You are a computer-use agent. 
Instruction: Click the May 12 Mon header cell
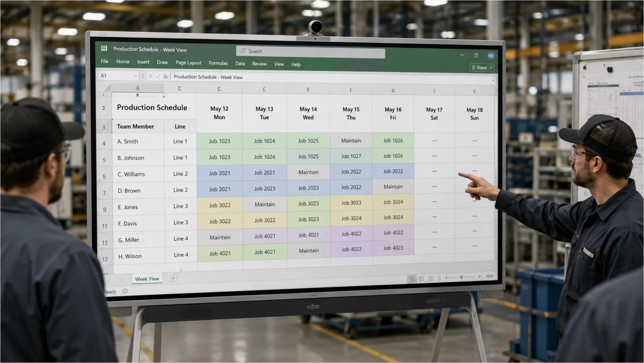pyautogui.click(x=219, y=113)
